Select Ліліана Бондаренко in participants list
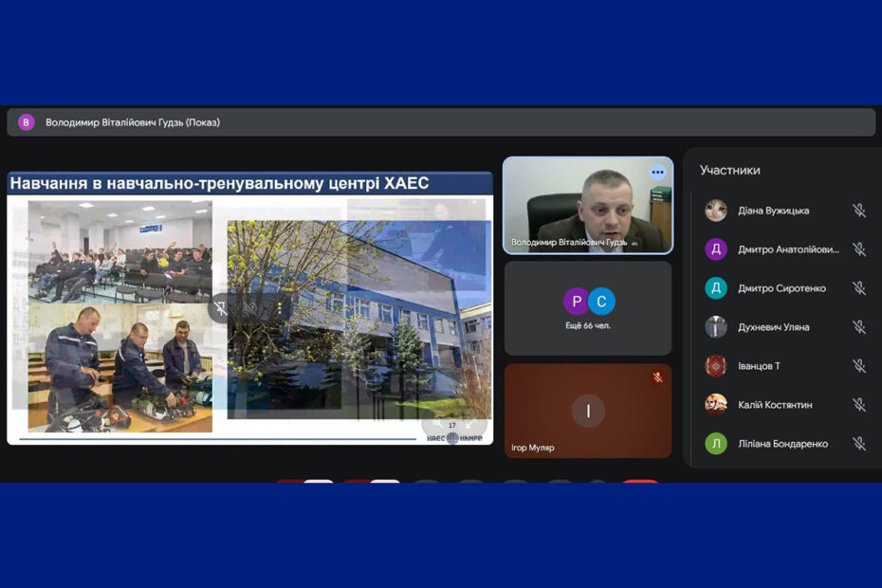The image size is (882, 588). (782, 444)
